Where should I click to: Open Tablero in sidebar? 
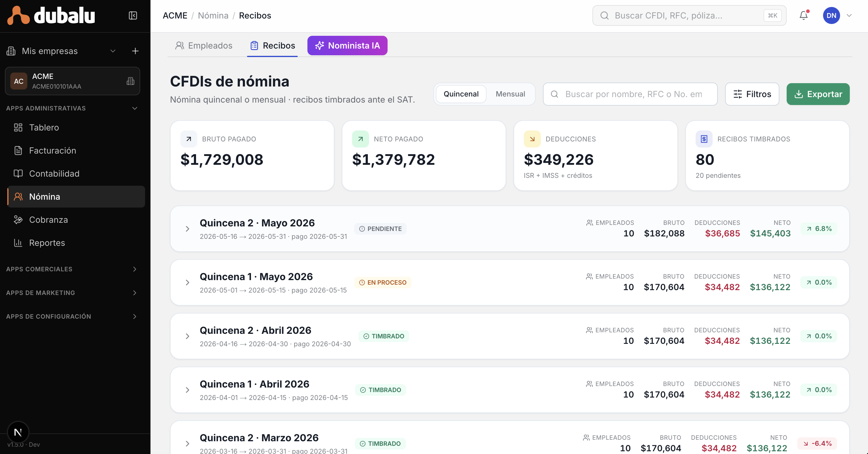(x=76, y=127)
